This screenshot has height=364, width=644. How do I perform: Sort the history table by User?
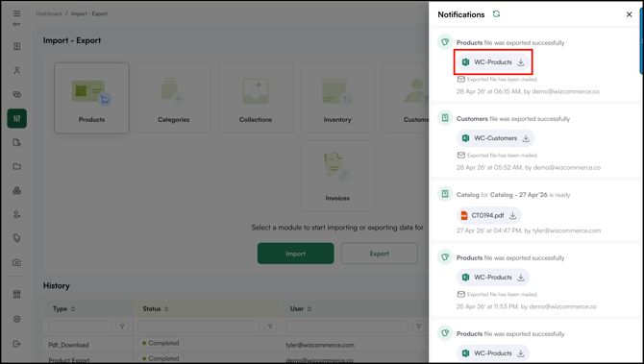point(310,309)
